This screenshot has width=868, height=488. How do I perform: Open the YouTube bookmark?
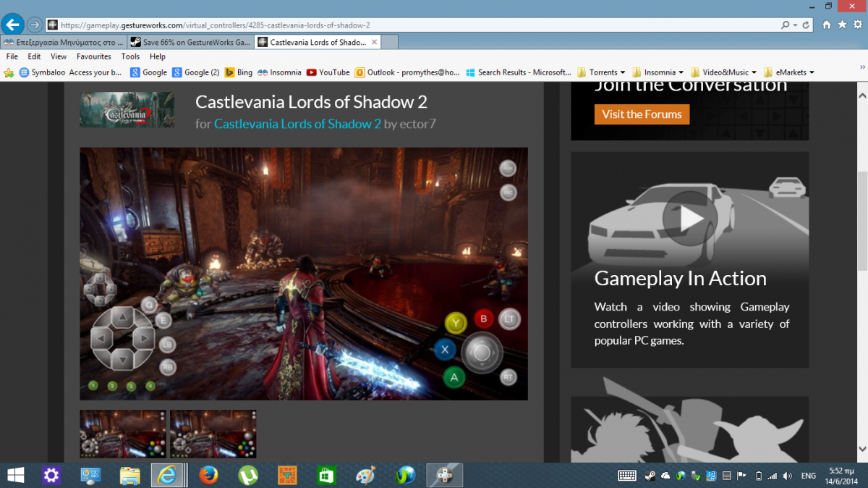click(x=328, y=72)
